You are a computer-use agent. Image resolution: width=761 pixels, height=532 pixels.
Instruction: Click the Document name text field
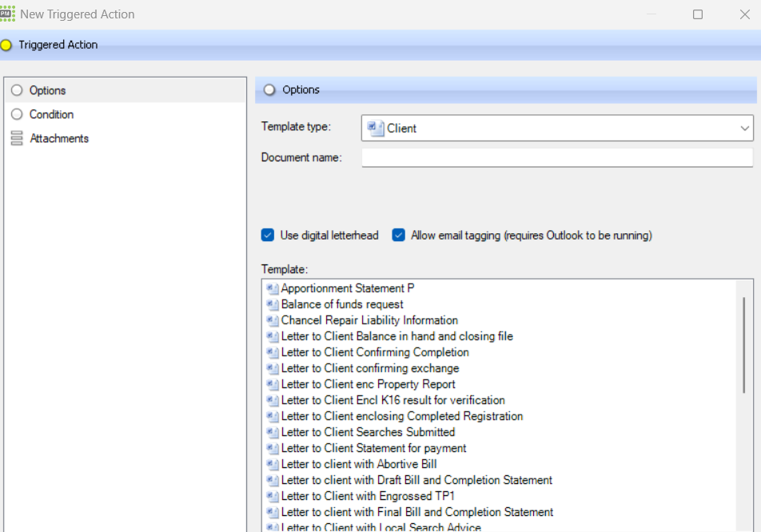click(557, 158)
